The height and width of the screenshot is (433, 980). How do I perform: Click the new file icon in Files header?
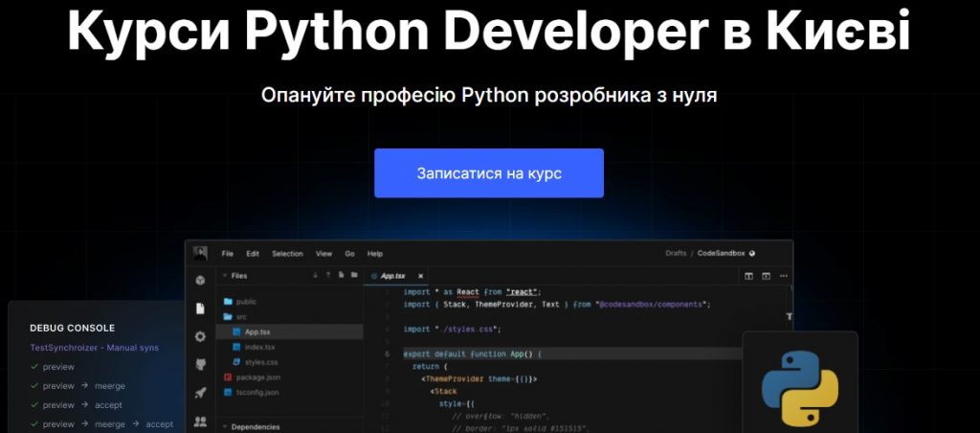342,275
